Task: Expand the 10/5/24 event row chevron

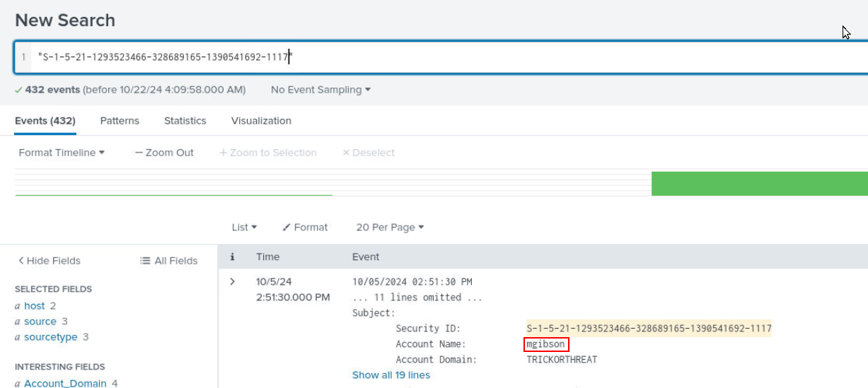Action: click(x=232, y=282)
